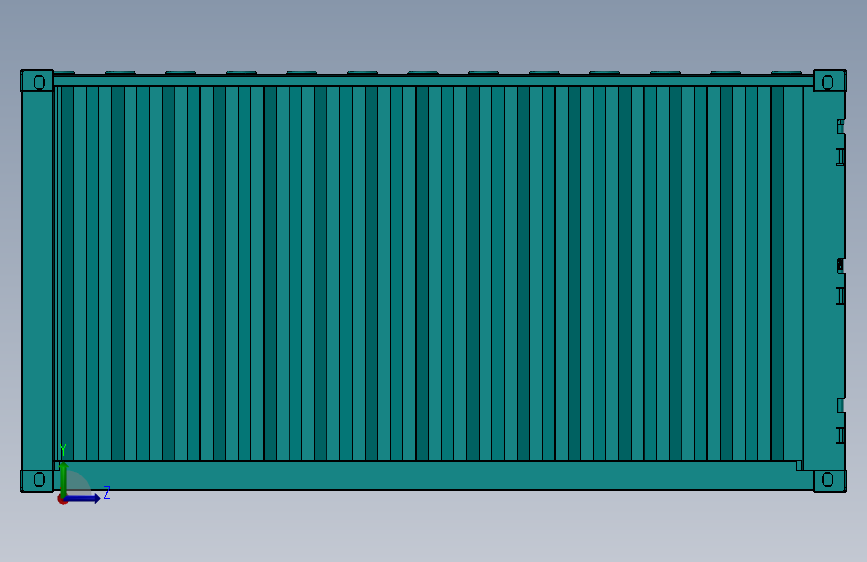Click the green Y axis arrow of the triad
867x562 pixels.
click(x=64, y=478)
